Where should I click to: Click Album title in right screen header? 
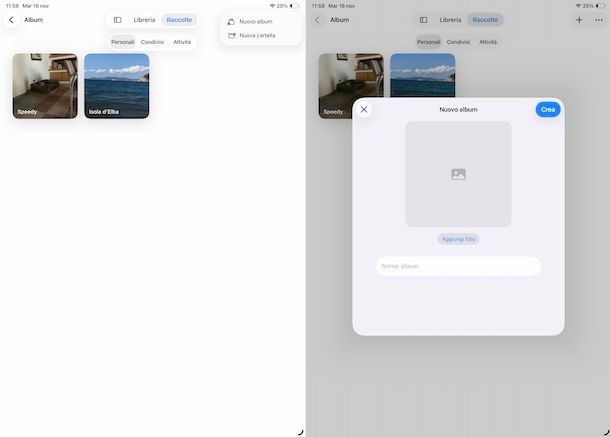point(340,20)
